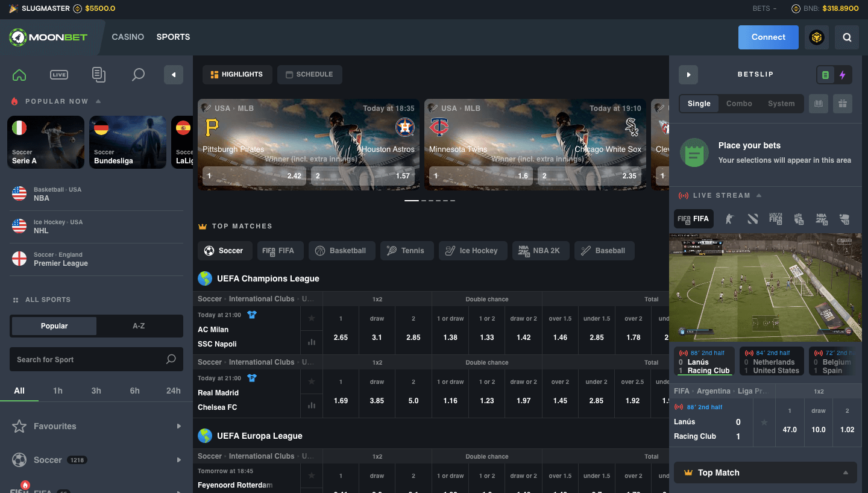Toggle the purple lightning quick bet icon
868x493 pixels.
(843, 75)
